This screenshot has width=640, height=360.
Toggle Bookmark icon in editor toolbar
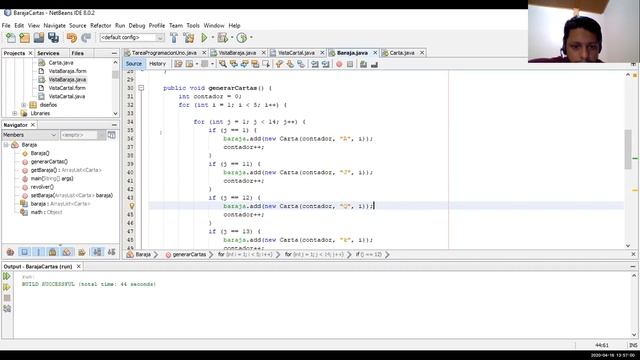301,64
